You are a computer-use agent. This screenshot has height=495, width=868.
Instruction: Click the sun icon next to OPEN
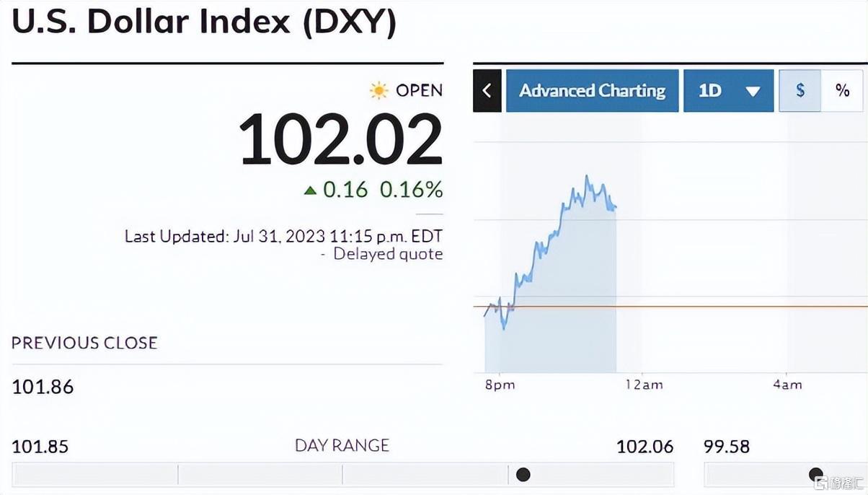[378, 90]
